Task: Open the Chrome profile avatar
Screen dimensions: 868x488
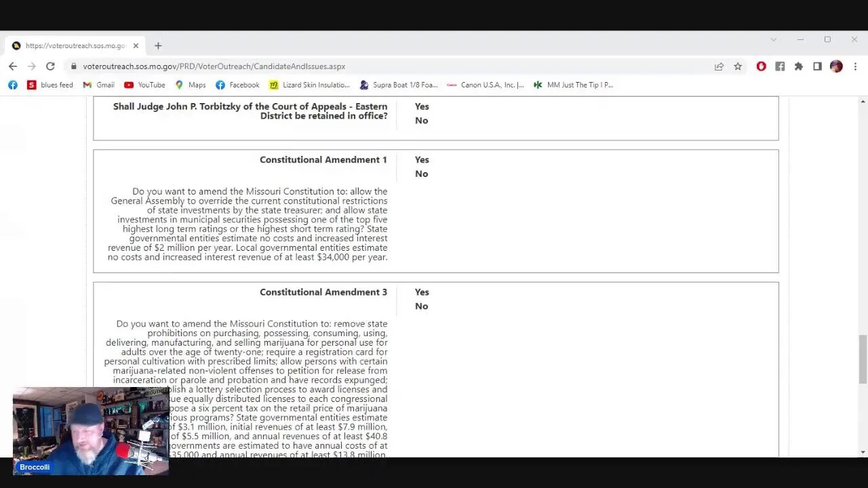Action: [836, 66]
